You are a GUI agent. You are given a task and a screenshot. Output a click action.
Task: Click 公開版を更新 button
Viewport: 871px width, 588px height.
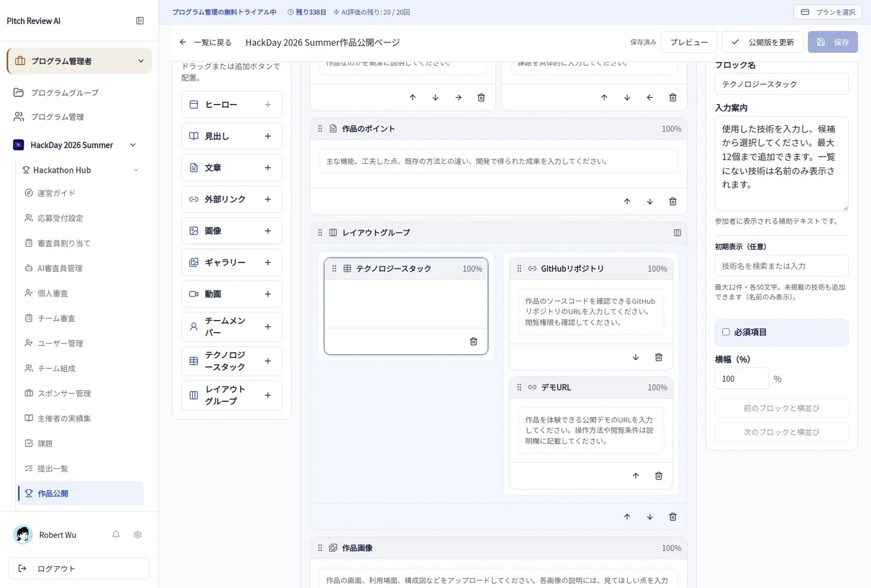click(x=763, y=42)
